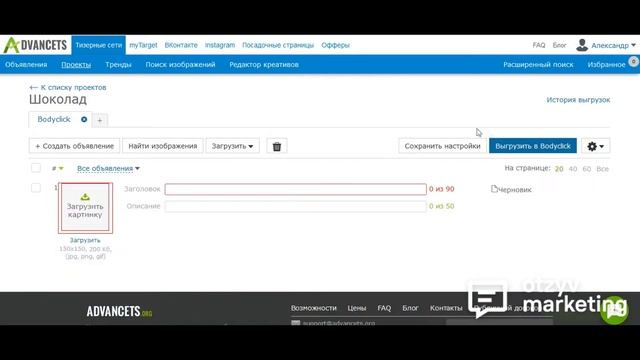Screen dimensions: 640x360
Task: Select checkbox for ad number 1
Action: click(36, 188)
